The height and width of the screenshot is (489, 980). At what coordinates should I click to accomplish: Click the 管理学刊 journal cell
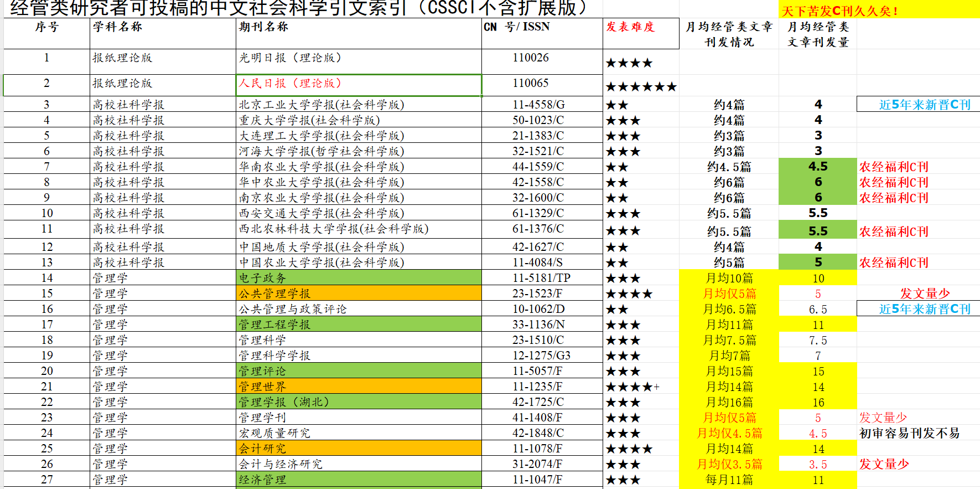(x=359, y=417)
